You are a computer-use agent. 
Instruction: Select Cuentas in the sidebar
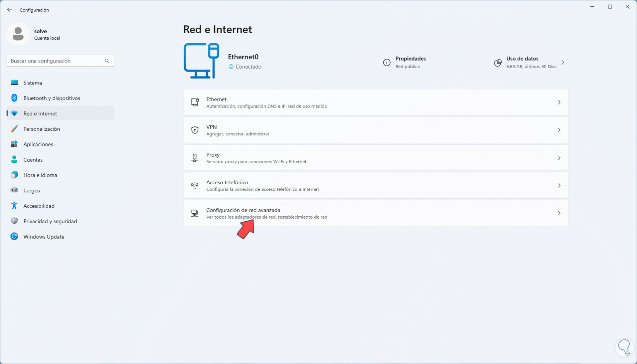pos(61,160)
